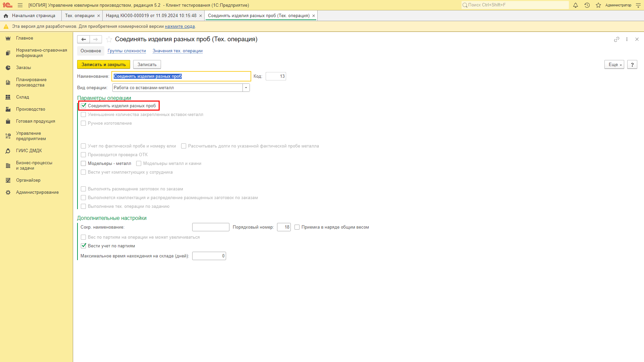The height and width of the screenshot is (362, 644).
Task: Click the Записать button
Action: (x=147, y=65)
